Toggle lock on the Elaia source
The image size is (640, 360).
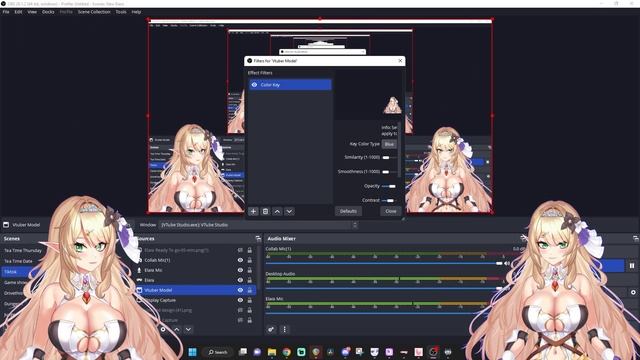[249, 280]
